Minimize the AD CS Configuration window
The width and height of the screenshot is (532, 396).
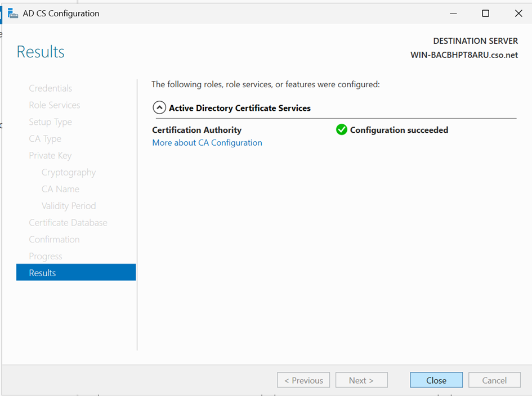click(x=452, y=13)
